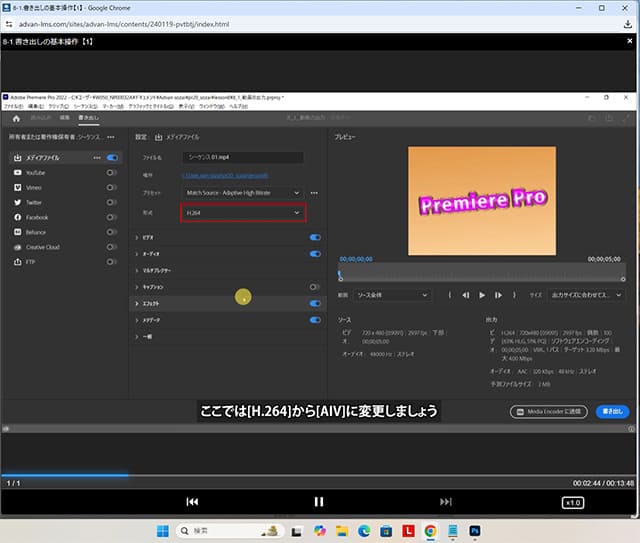The height and width of the screenshot is (543, 640).
Task: Click the Facebook destination icon
Action: pyautogui.click(x=16, y=217)
